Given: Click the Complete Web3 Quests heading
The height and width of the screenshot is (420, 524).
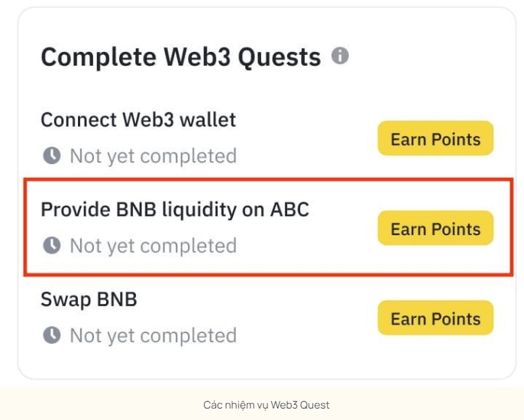Looking at the screenshot, I should (x=180, y=57).
